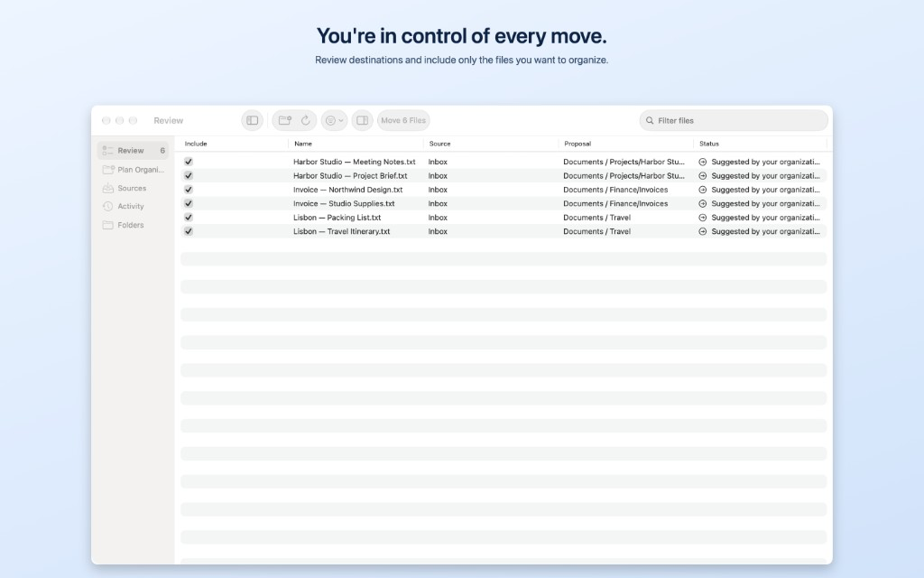Click the Sources tray icon
Screen dimensions: 924x578
pyautogui.click(x=108, y=188)
